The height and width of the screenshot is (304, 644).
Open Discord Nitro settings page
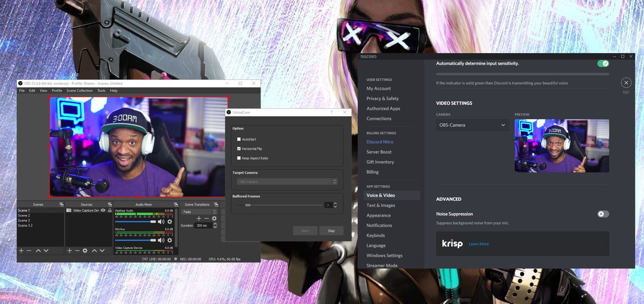click(380, 142)
